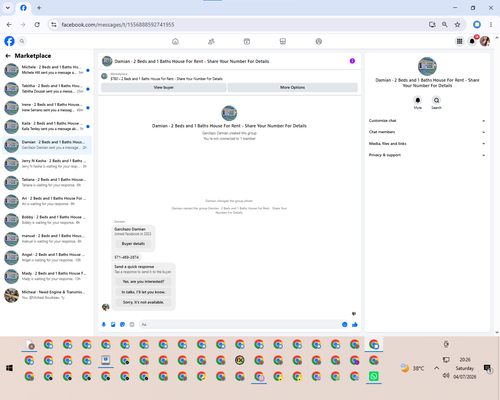500x400 pixels.
Task: Open a new browser tab
Action: point(39,8)
